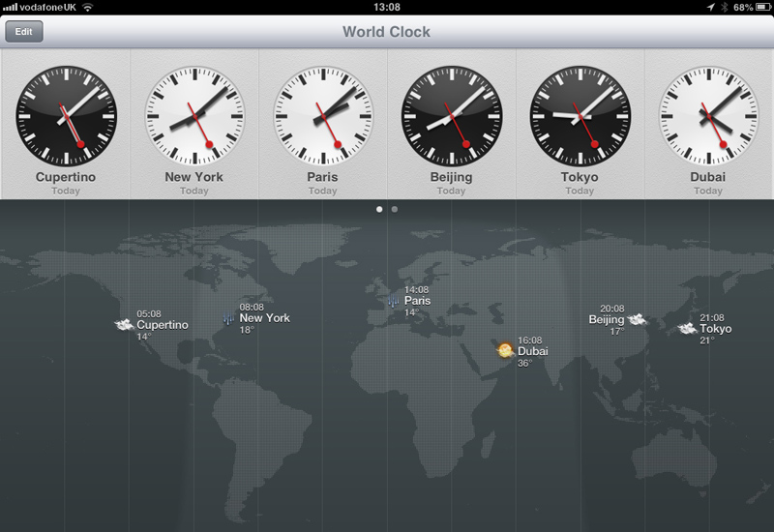Click the 16:08 time on the map
The height and width of the screenshot is (532, 774).
pyautogui.click(x=529, y=340)
